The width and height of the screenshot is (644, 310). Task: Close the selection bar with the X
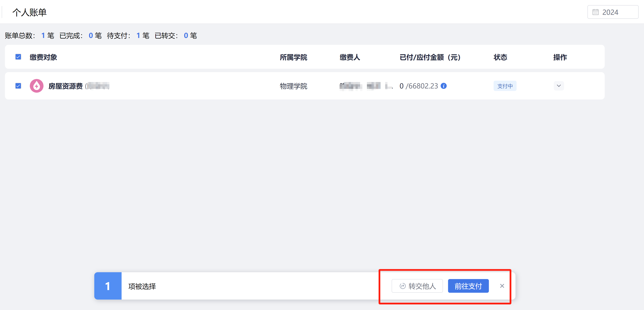tap(502, 286)
